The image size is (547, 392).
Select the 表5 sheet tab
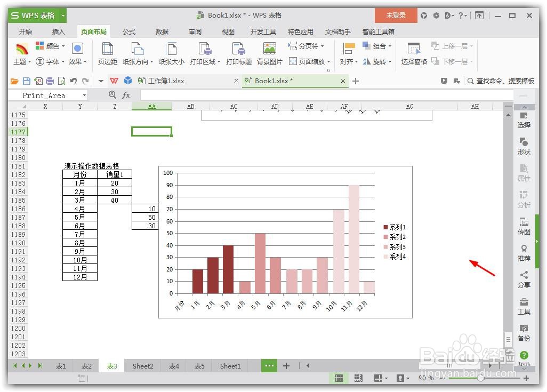click(199, 366)
